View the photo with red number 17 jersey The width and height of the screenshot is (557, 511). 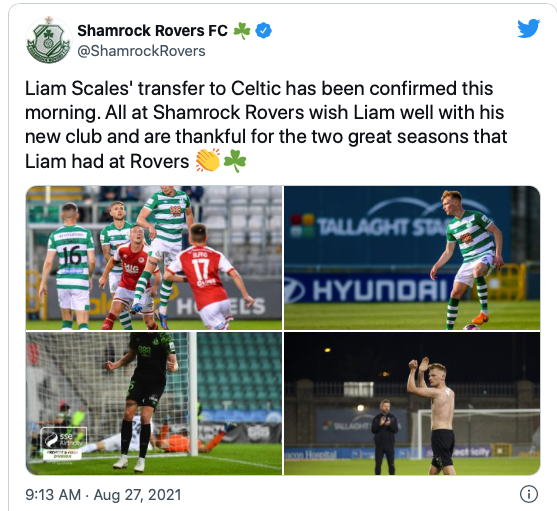pyautogui.click(x=154, y=258)
